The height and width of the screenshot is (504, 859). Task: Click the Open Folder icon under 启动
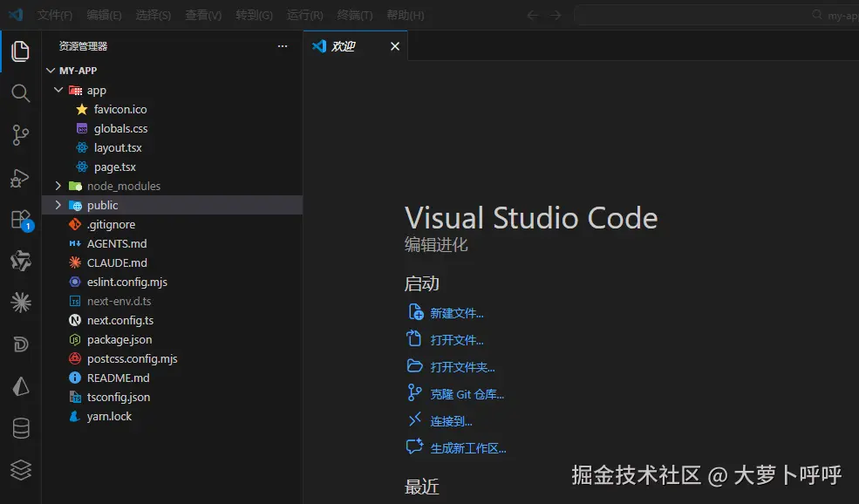pyautogui.click(x=415, y=366)
